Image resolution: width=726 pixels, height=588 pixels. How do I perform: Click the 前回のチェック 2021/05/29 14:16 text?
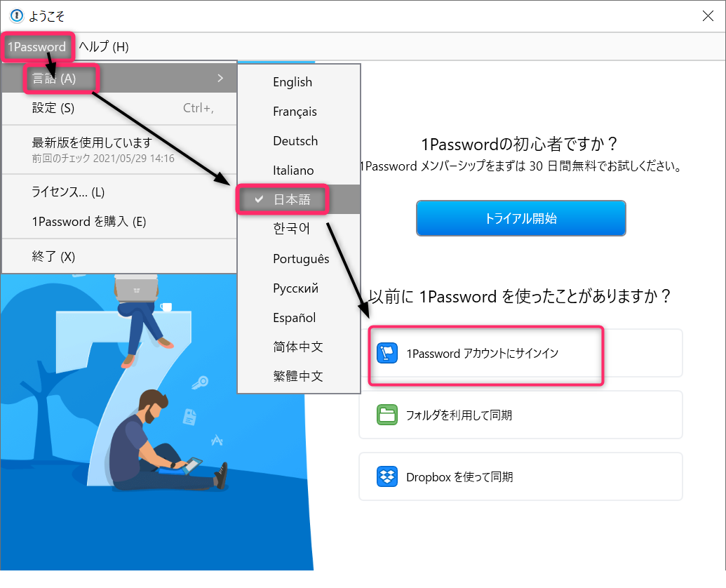[103, 159]
